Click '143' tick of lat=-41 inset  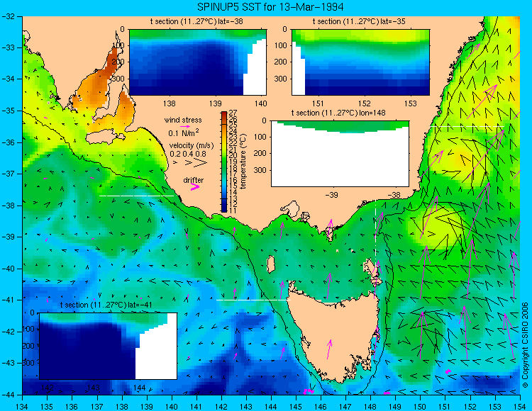point(94,388)
